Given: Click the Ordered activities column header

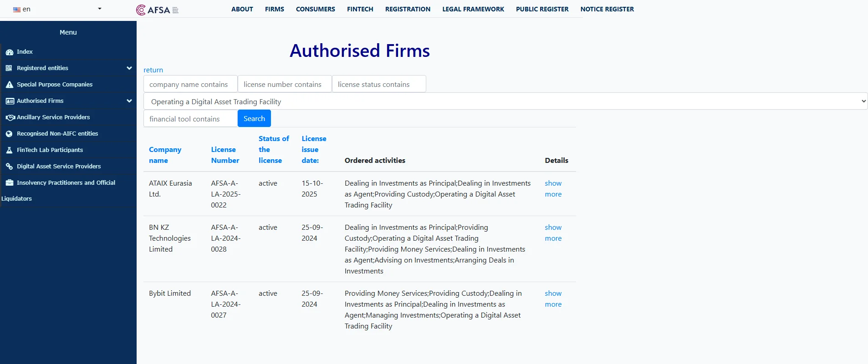Looking at the screenshot, I should click(x=375, y=161).
